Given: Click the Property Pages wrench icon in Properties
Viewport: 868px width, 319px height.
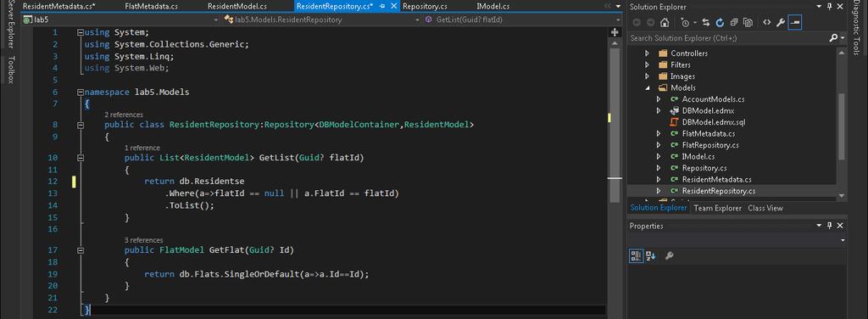Looking at the screenshot, I should [669, 256].
